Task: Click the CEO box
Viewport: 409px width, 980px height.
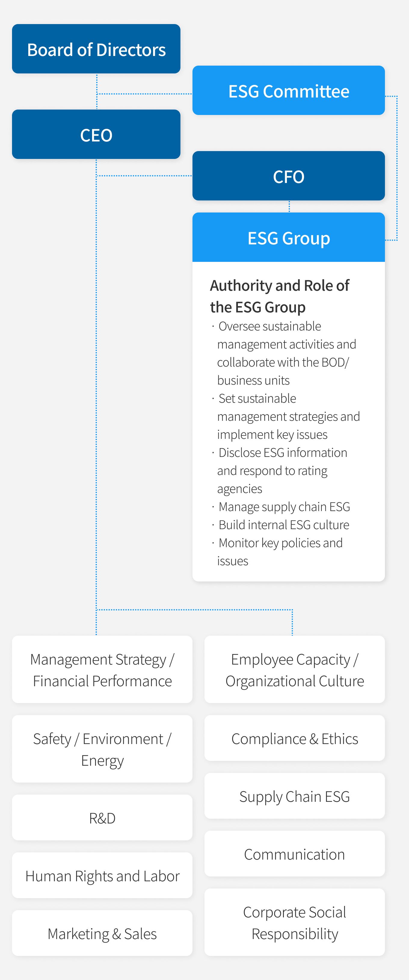Action: click(96, 134)
